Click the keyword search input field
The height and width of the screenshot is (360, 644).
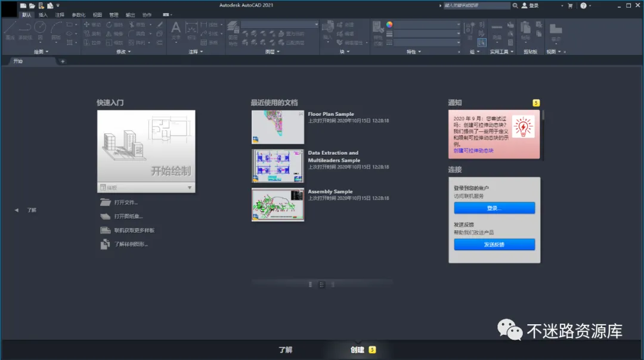[476, 5]
